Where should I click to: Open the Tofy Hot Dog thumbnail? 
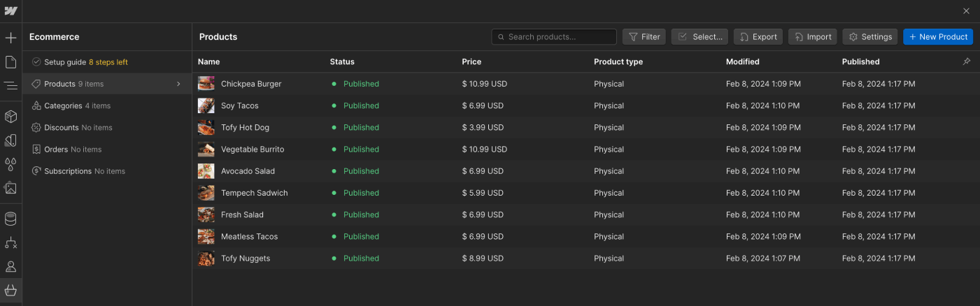pos(206,127)
